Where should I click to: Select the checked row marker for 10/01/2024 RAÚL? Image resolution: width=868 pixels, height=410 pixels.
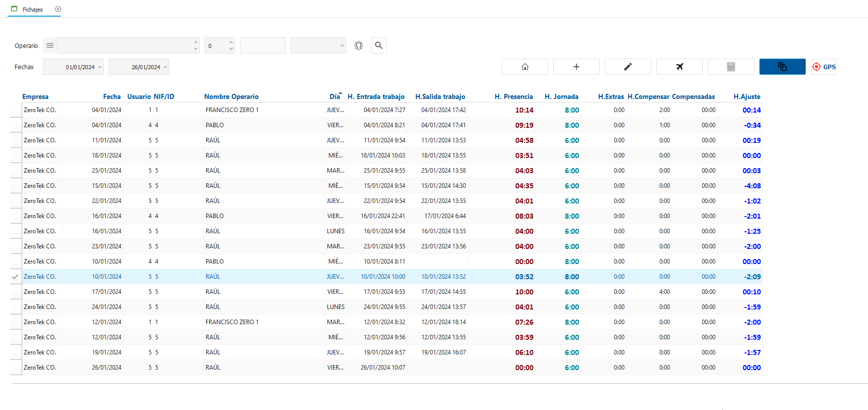16,277
